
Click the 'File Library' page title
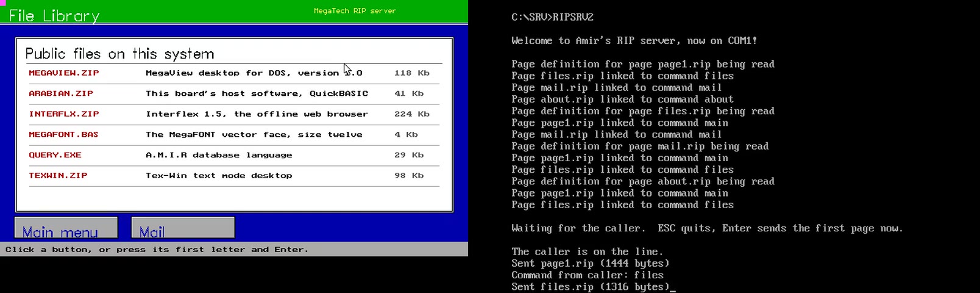[54, 16]
